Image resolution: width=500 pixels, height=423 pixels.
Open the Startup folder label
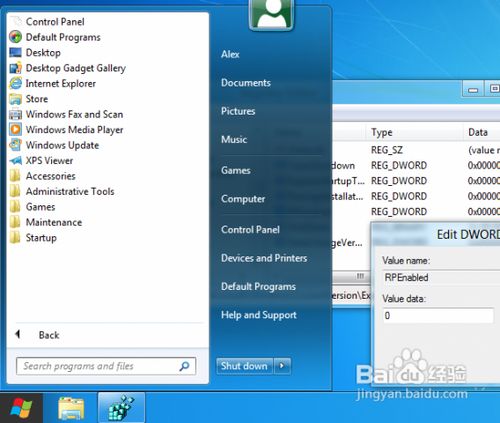41,238
